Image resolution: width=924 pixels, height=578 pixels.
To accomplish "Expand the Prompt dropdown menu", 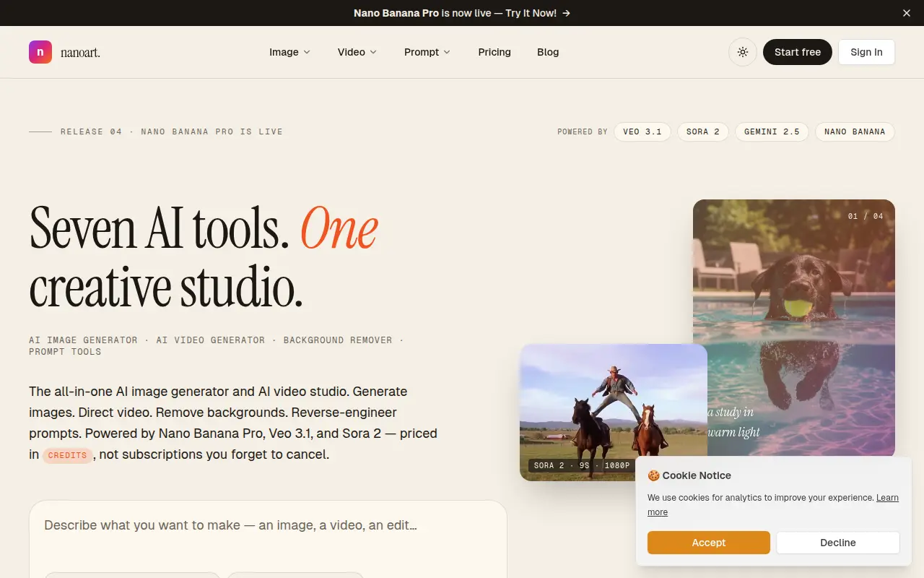I will (427, 52).
